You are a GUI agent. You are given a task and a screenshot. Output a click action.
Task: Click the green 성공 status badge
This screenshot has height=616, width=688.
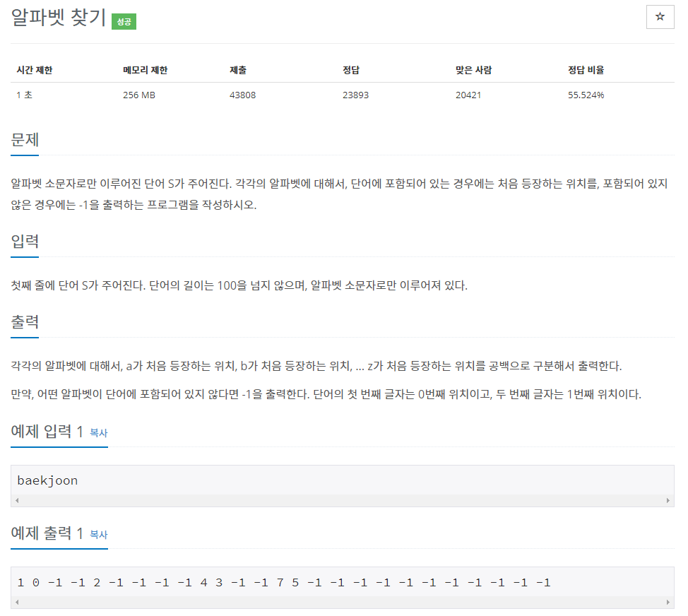(x=124, y=21)
